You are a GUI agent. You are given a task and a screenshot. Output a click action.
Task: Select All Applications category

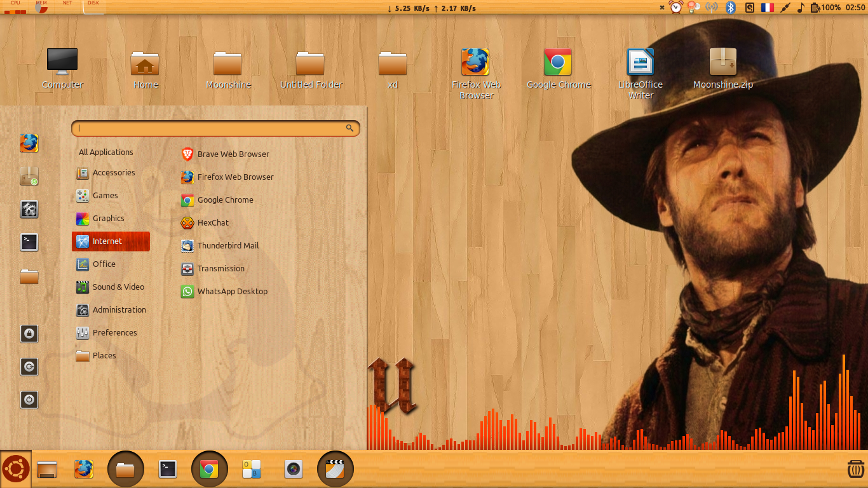106,152
